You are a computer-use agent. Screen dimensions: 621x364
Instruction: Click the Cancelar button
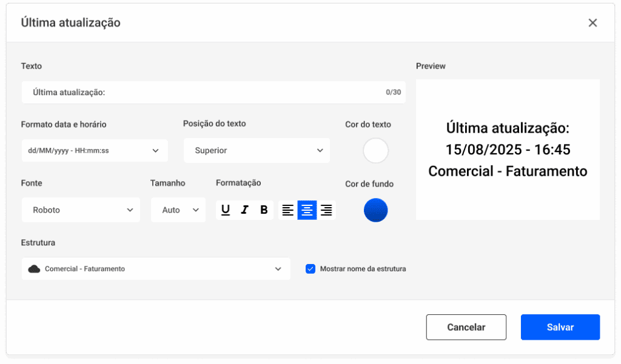(466, 327)
